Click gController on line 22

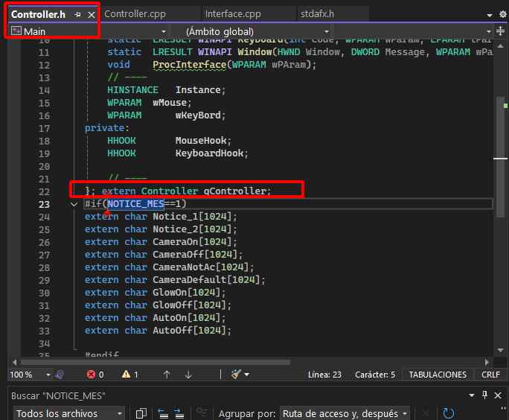pos(234,191)
